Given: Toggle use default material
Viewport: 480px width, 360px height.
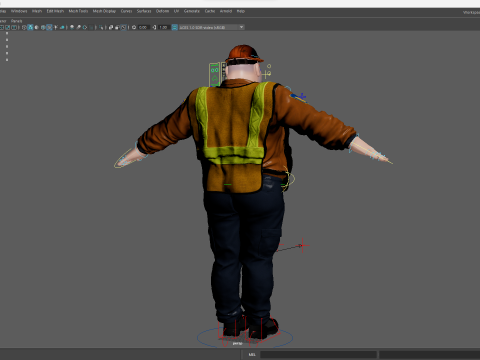Looking at the screenshot, I should click(36, 27).
